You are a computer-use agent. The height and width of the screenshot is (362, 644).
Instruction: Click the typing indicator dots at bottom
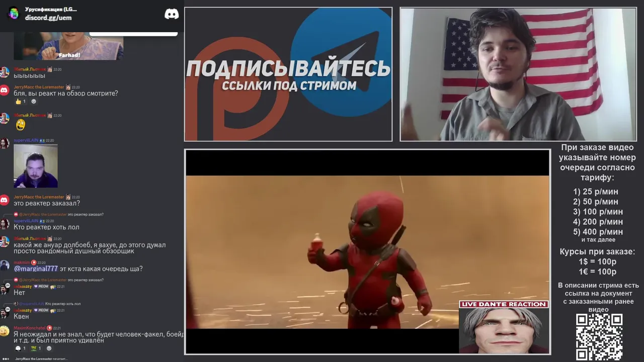(6, 359)
